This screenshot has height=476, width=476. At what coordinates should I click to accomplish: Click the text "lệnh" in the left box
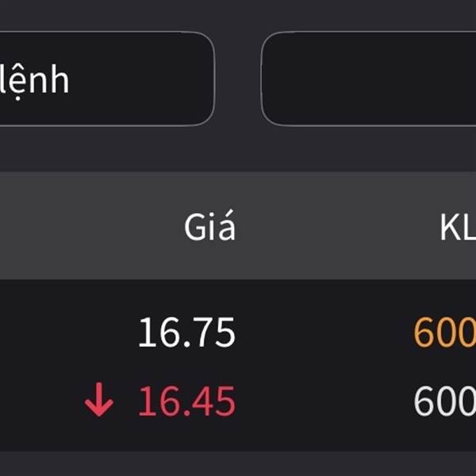click(36, 80)
